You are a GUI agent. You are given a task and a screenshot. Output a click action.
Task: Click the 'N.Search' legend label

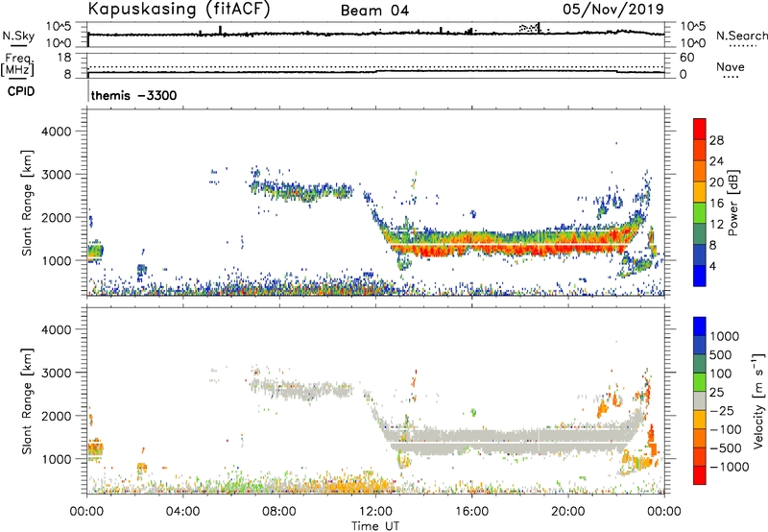pos(741,36)
